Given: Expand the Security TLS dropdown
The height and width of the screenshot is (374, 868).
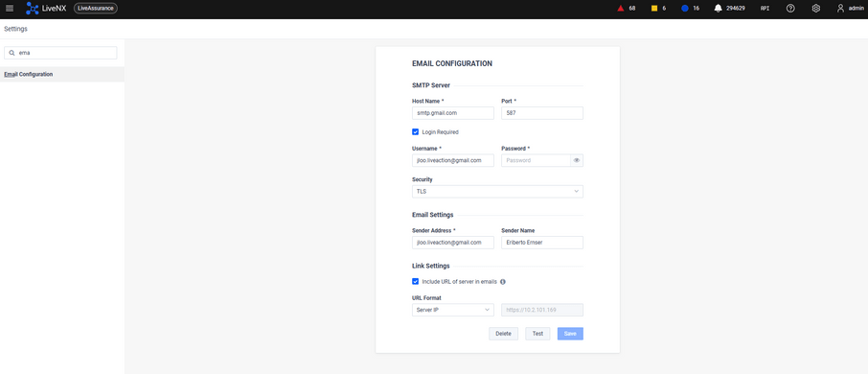Looking at the screenshot, I should pyautogui.click(x=497, y=191).
